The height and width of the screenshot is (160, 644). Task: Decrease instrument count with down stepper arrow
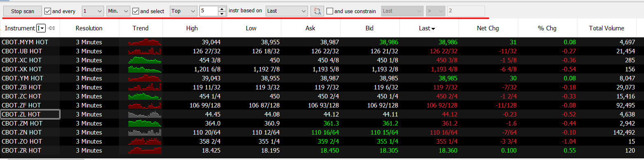(x=222, y=14)
